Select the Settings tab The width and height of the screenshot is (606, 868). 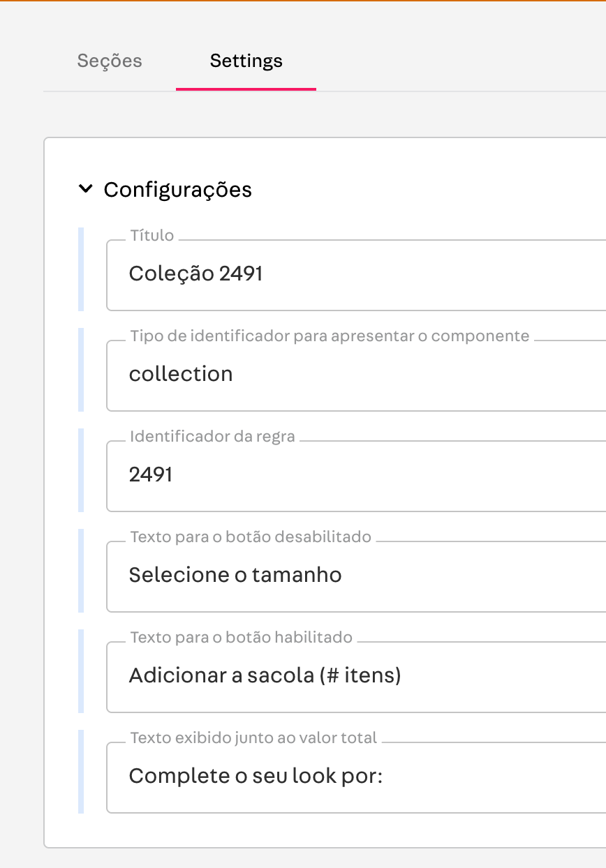[246, 61]
